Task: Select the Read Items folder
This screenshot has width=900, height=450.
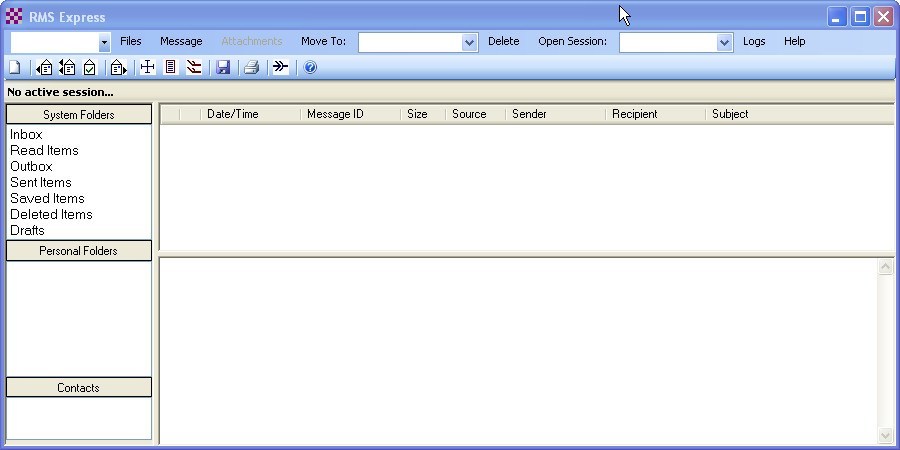Action: tap(44, 150)
